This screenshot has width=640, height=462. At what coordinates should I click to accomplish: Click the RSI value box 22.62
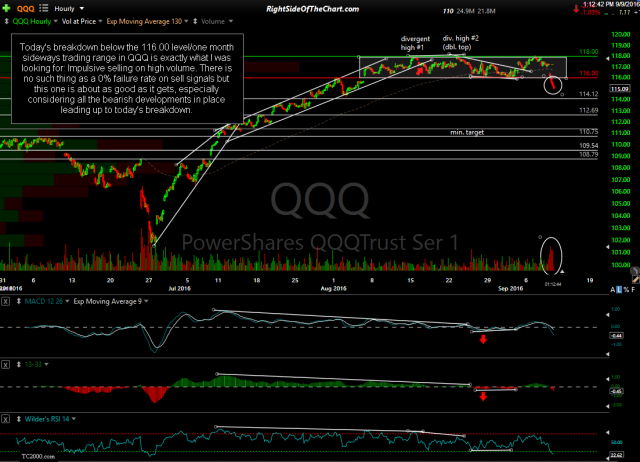[616, 455]
